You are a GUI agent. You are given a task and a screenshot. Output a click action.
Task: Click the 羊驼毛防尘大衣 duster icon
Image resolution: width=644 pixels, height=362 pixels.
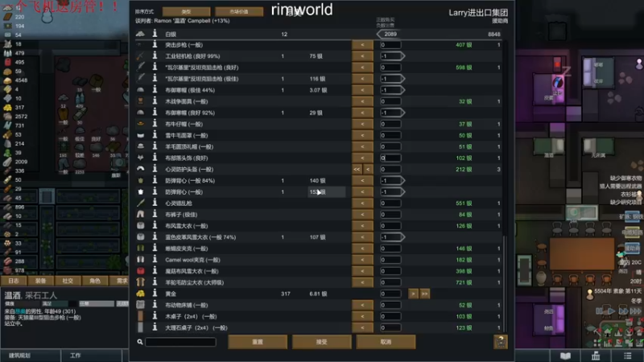(140, 282)
